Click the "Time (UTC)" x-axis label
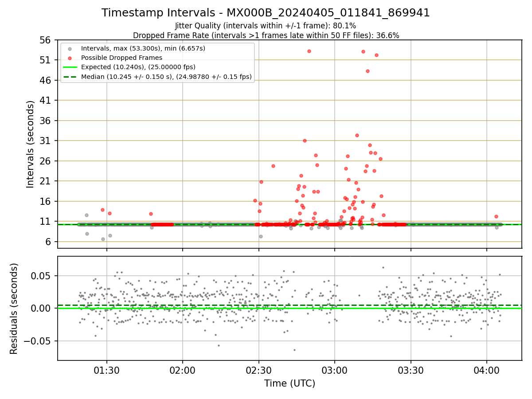Screen dimensions: 532x399 coord(289,383)
